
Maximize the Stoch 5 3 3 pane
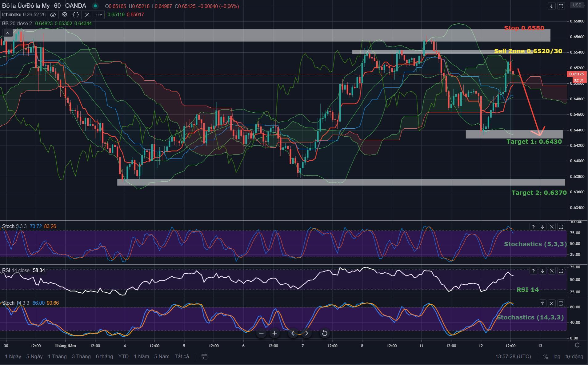pyautogui.click(x=561, y=227)
